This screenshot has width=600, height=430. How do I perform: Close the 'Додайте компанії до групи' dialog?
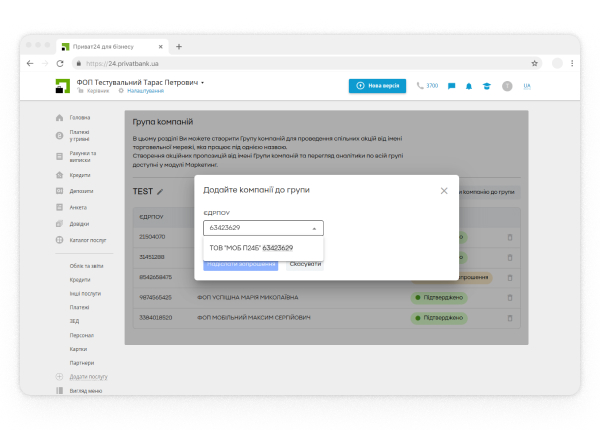click(x=444, y=190)
